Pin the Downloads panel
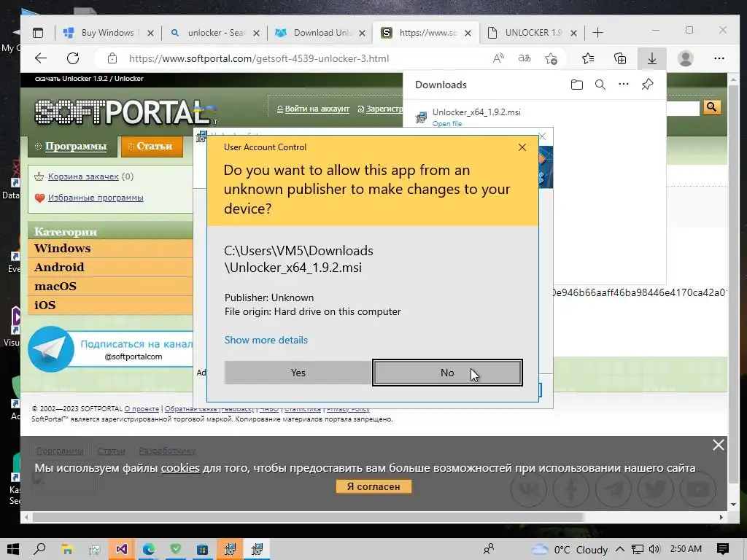The width and height of the screenshot is (747, 560). (647, 85)
